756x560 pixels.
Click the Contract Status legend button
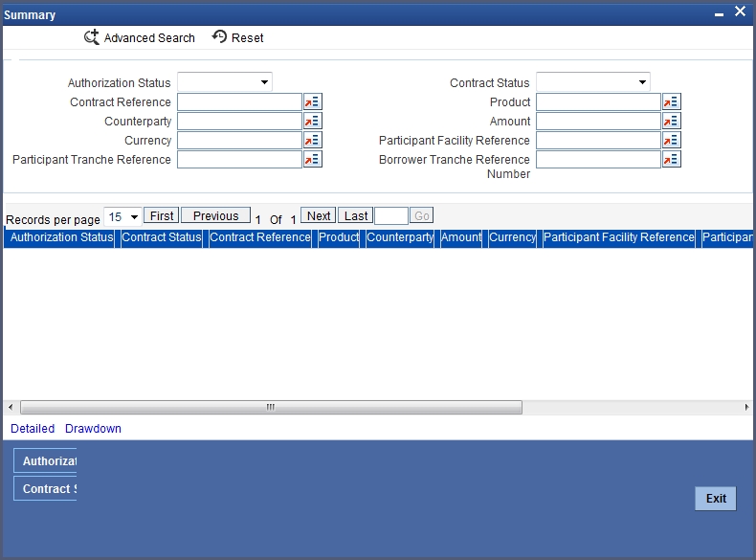pos(45,488)
